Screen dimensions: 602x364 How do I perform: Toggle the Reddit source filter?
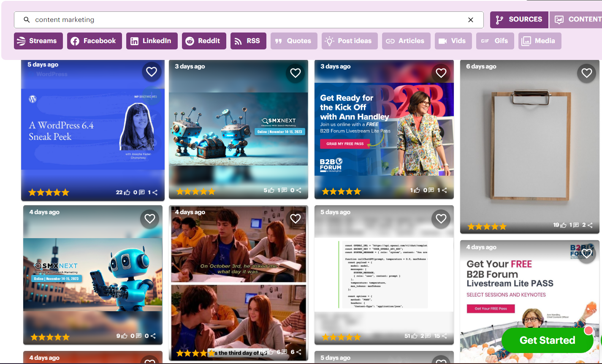click(x=204, y=41)
